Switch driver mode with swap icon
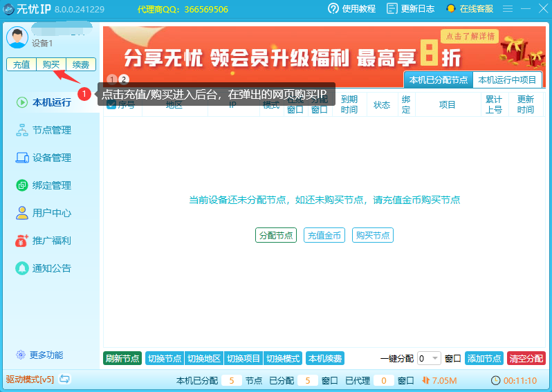 [x=64, y=379]
